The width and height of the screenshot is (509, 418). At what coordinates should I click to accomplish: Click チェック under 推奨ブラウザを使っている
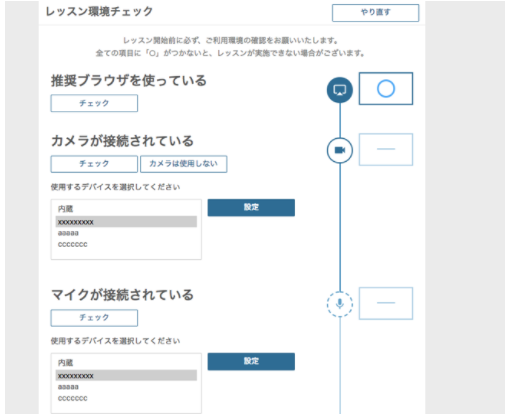click(94, 103)
